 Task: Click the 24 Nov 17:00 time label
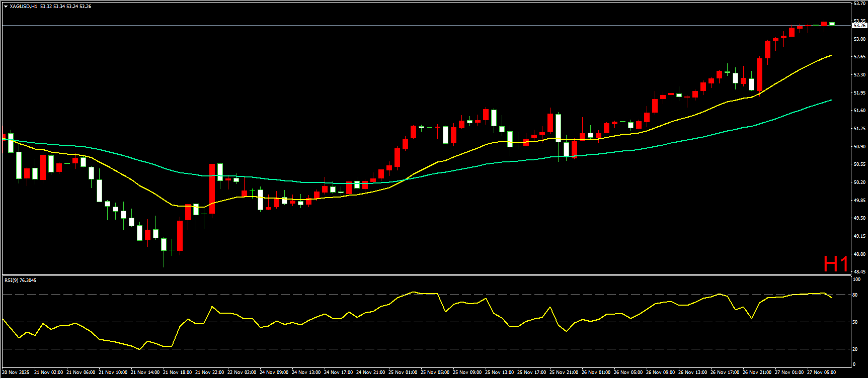[338, 372]
